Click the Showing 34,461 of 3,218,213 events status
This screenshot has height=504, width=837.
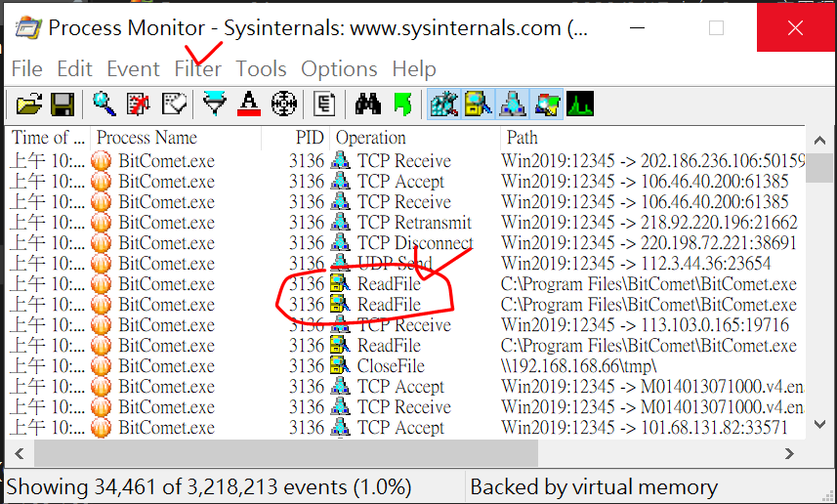pyautogui.click(x=209, y=487)
